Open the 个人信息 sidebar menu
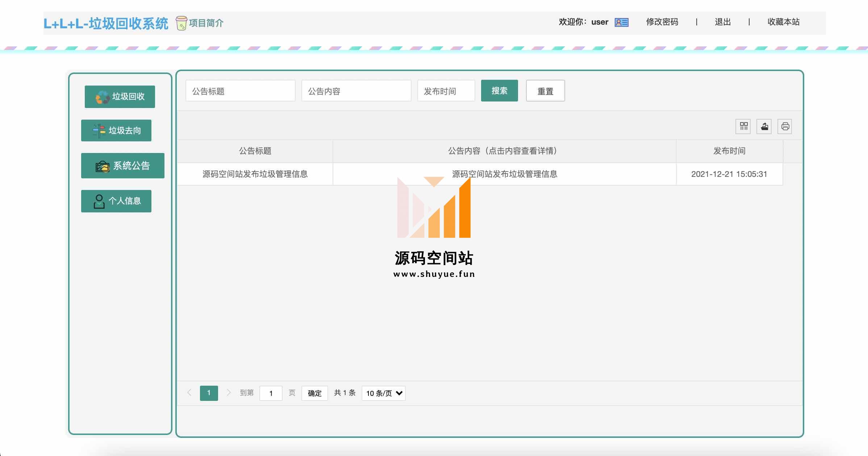This screenshot has height=456, width=868. [x=116, y=201]
